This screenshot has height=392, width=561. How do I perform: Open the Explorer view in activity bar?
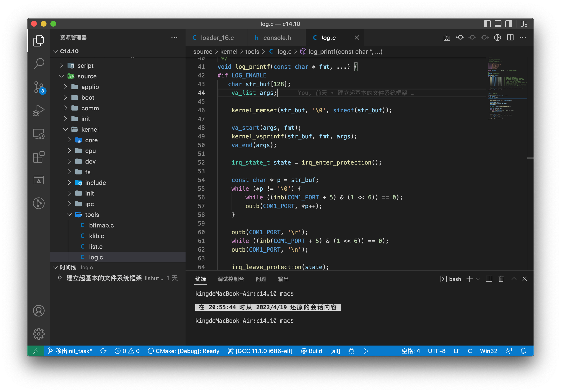click(x=39, y=40)
